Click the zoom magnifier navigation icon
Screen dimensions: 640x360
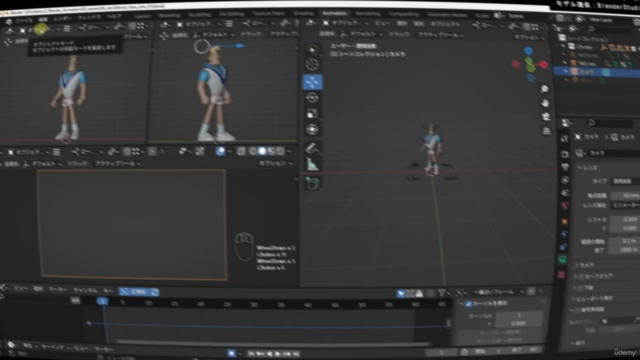coord(544,89)
